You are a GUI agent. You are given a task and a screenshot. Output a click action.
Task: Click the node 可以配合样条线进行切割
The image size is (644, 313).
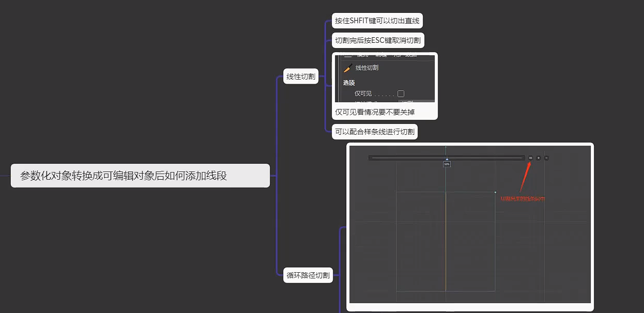(x=375, y=131)
